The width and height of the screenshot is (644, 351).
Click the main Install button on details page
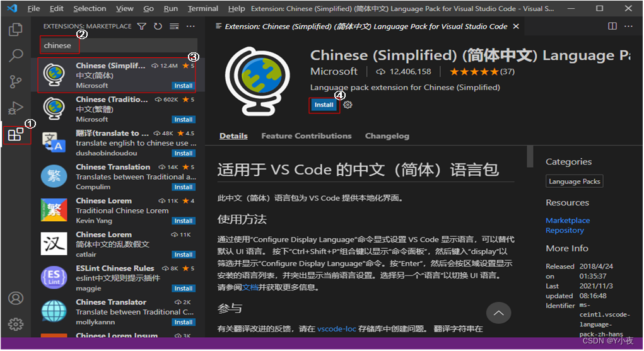[x=324, y=105]
